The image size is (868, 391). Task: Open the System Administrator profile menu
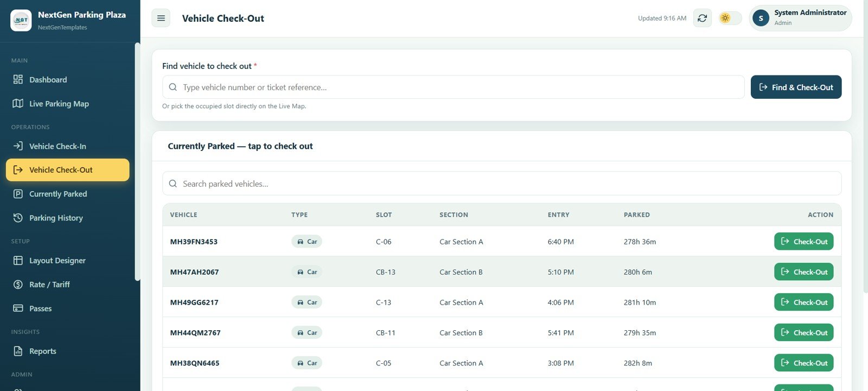tap(800, 18)
